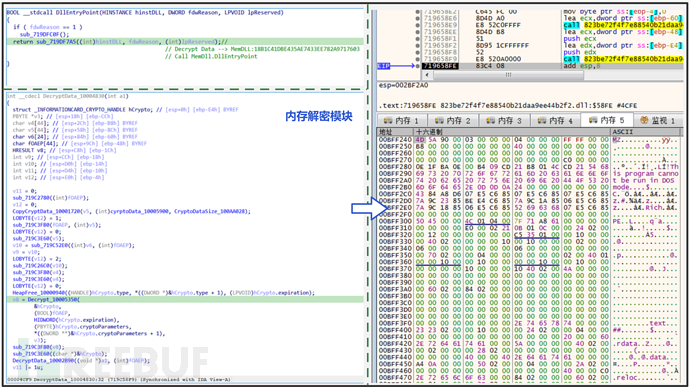Select dump row at address 00BFF3F0
Screen dimensions: 690x387
pyautogui.click(x=528, y=323)
